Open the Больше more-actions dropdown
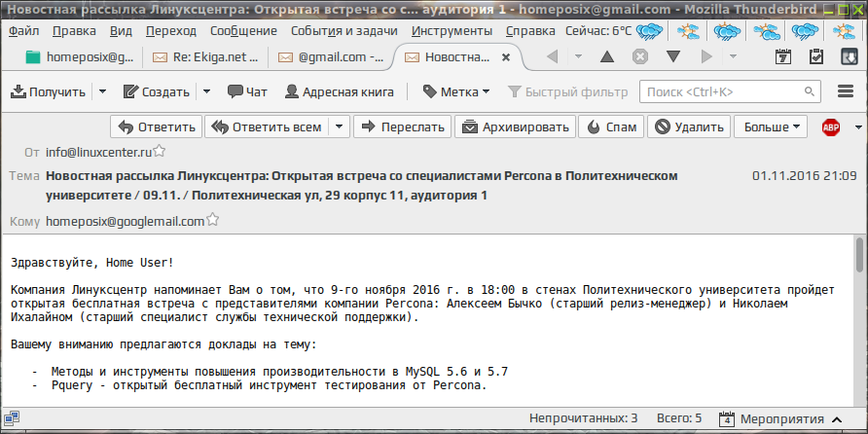 (771, 127)
